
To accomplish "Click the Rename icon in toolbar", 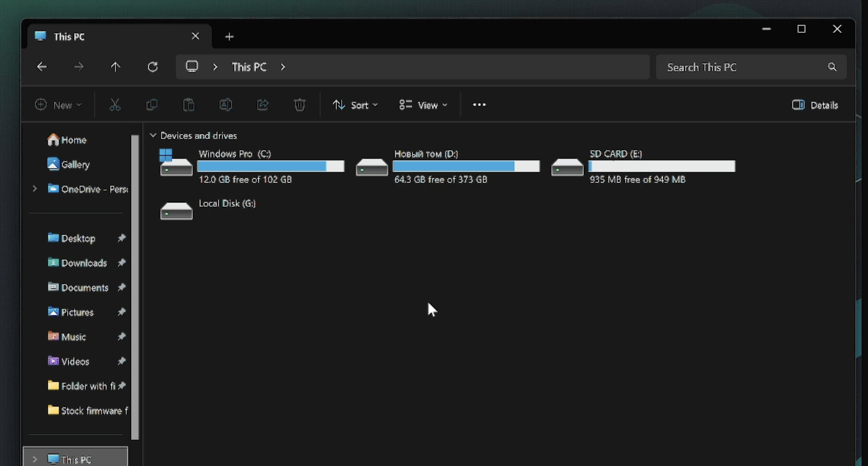I will tap(226, 105).
